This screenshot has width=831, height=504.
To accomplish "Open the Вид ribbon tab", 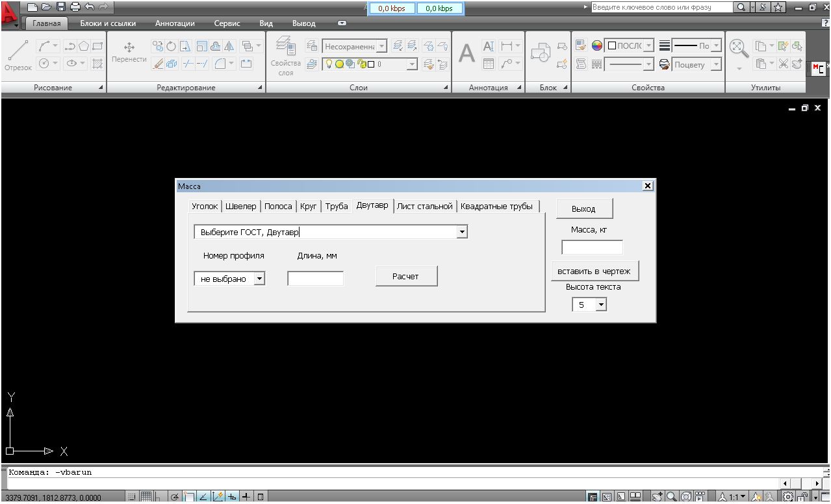I will coord(266,23).
